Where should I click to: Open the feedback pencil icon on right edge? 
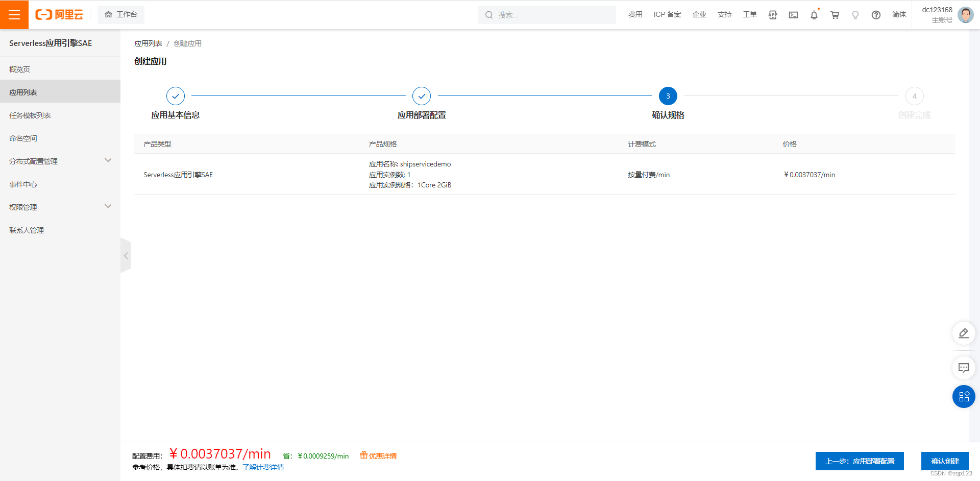[x=964, y=333]
